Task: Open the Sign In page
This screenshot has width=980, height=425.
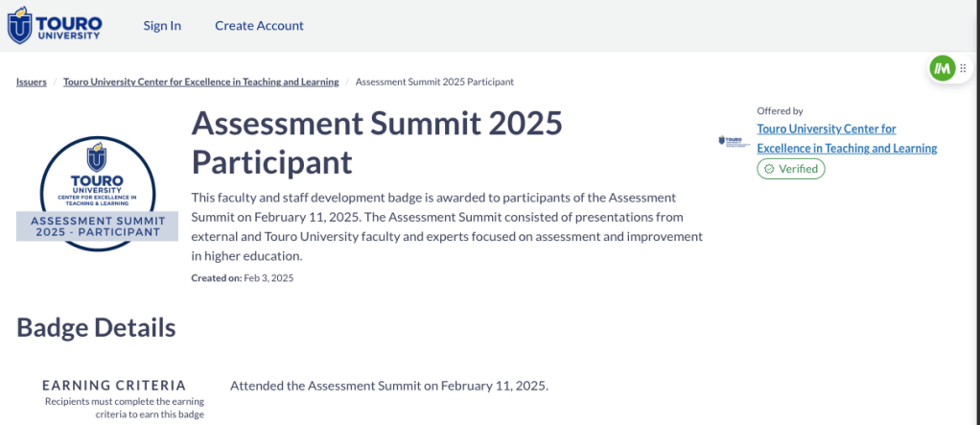Action: click(x=162, y=26)
